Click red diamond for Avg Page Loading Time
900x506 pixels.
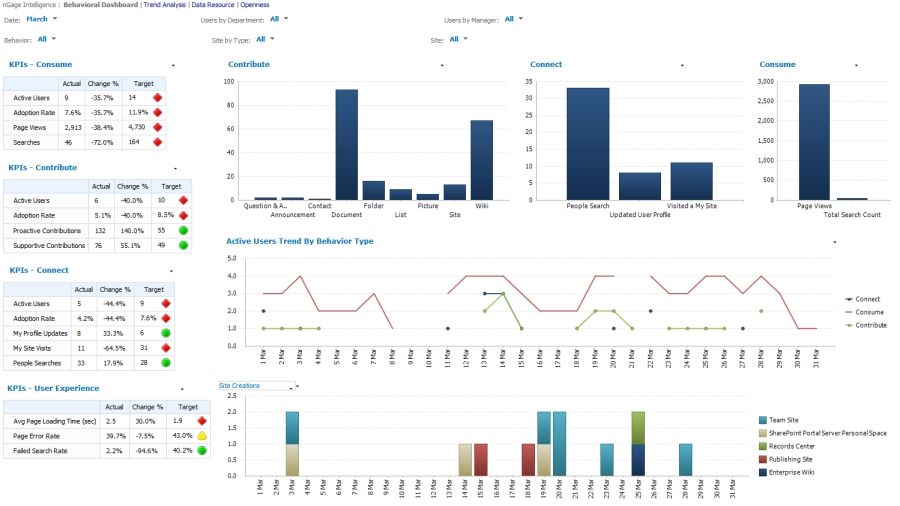(x=202, y=421)
